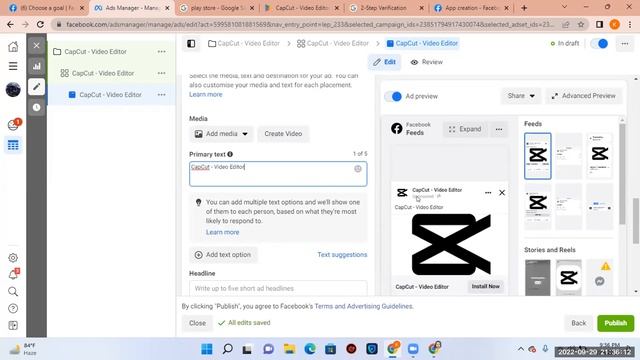This screenshot has height=360, width=640.
Task: Open Windows Start menu on taskbar
Action: coord(207,349)
